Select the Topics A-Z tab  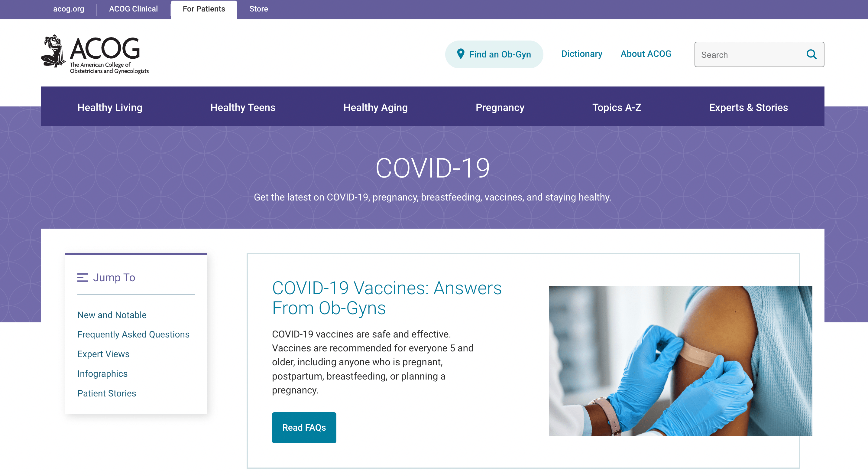617,108
